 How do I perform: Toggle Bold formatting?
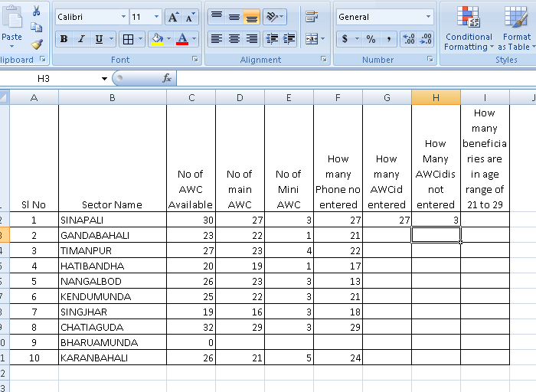pyautogui.click(x=64, y=39)
